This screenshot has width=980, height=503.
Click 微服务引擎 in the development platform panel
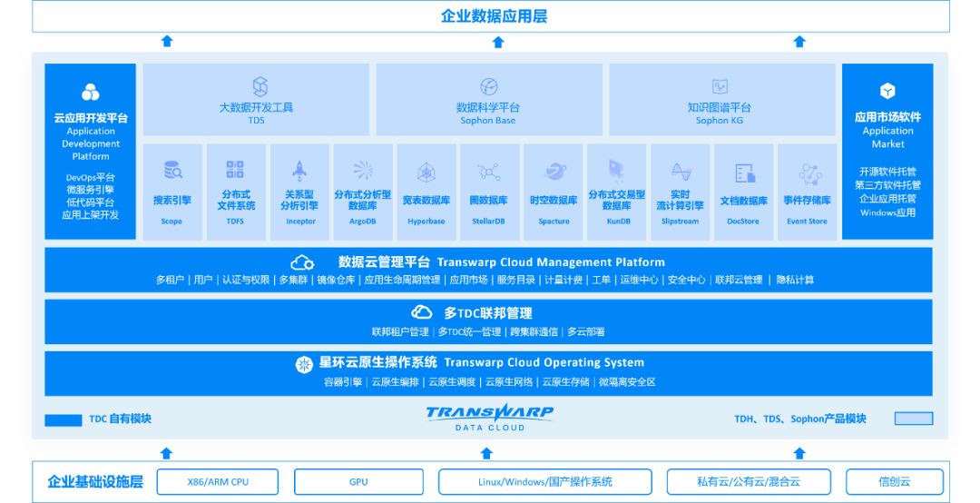(91, 190)
